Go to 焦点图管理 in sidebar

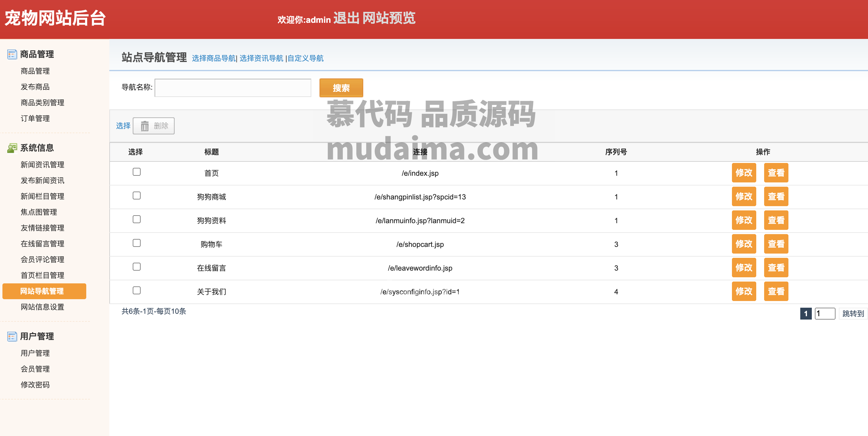point(39,212)
